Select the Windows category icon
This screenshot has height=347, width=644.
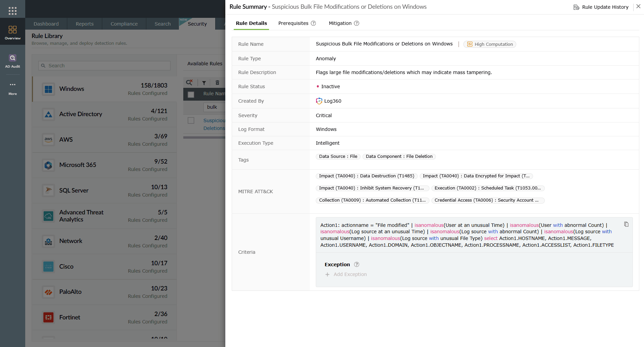[x=48, y=89]
